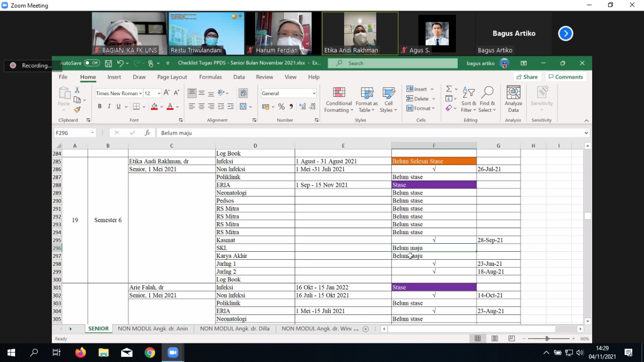Click the Format Painter brush icon

[x=77, y=110]
